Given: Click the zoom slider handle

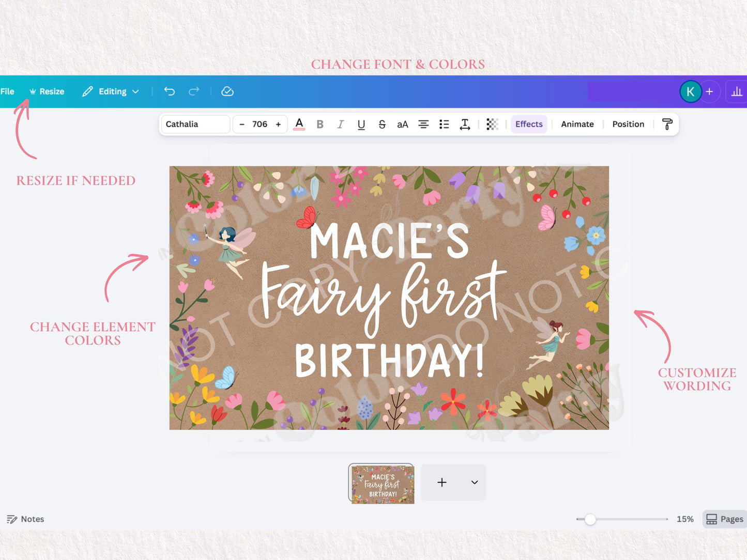Looking at the screenshot, I should coord(590,519).
